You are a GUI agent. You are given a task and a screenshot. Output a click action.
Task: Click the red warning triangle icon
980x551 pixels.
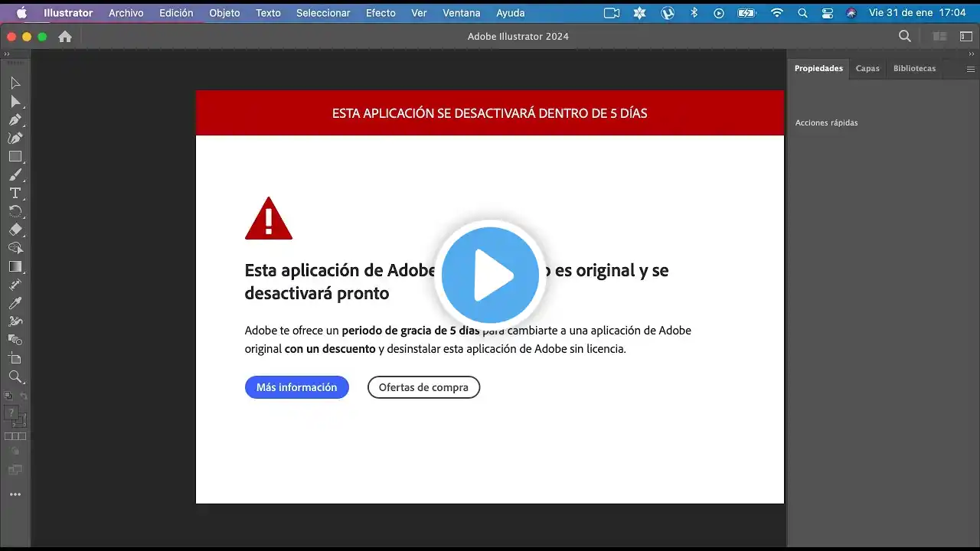(269, 219)
